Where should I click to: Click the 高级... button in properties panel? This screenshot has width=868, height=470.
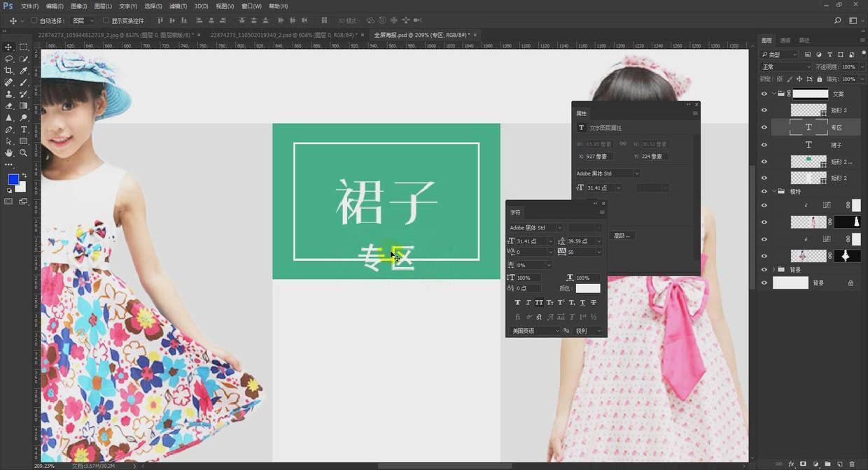tap(622, 236)
